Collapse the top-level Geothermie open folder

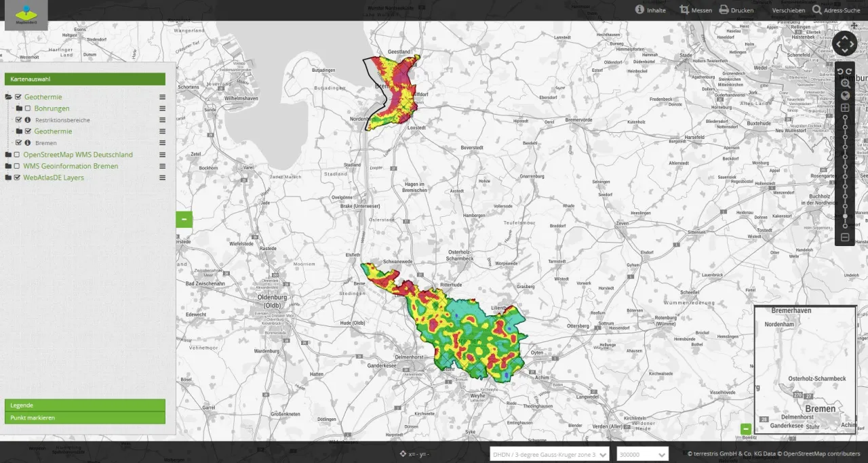coord(9,97)
